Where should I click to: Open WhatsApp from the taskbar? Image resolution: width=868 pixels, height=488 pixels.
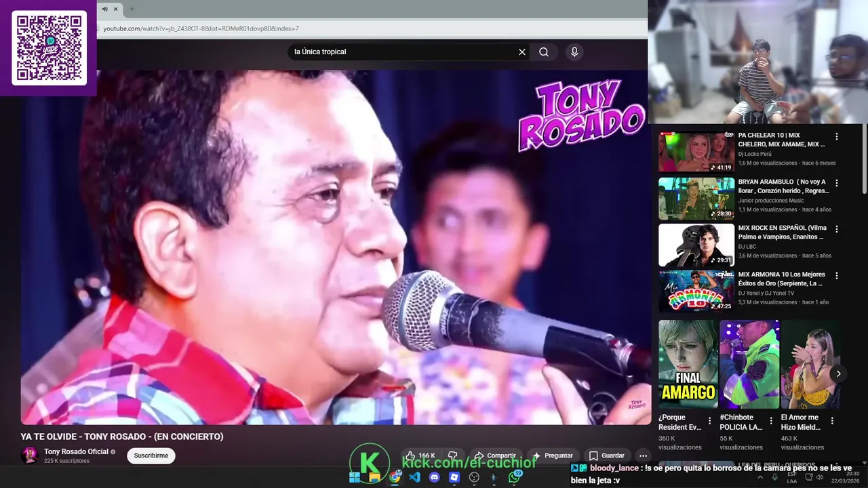515,477
